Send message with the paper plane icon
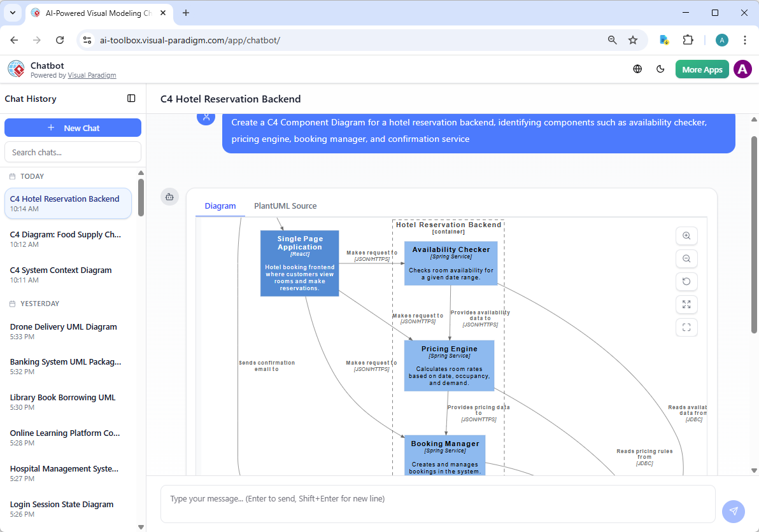 coord(733,511)
